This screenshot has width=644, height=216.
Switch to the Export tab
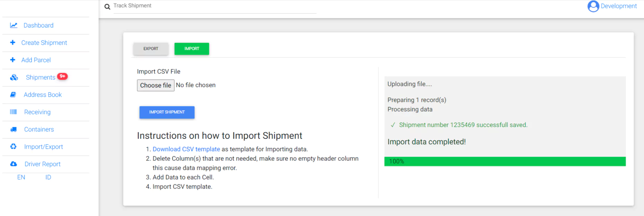coord(151,49)
